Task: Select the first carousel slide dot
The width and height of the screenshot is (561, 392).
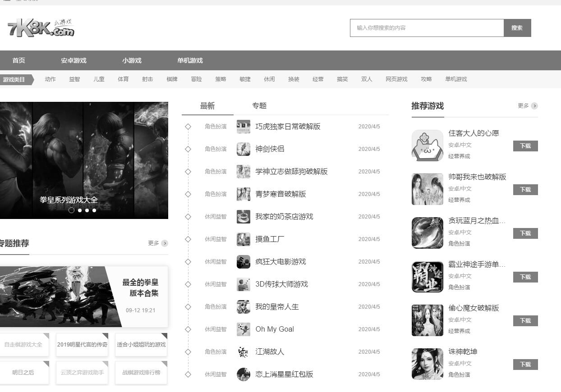Action: click(x=71, y=210)
